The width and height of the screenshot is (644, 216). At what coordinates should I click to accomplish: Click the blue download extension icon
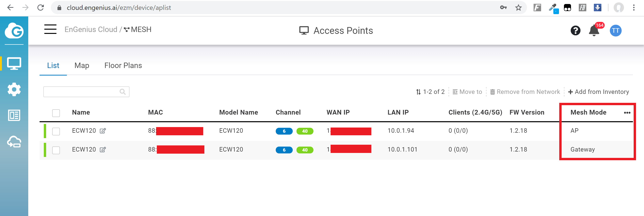[598, 8]
